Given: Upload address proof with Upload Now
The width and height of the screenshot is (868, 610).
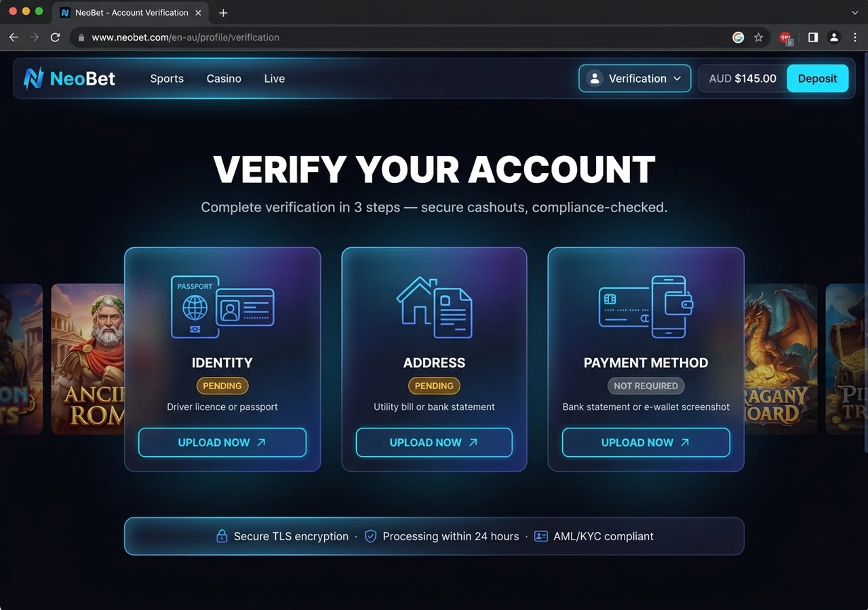Looking at the screenshot, I should click(x=434, y=443).
